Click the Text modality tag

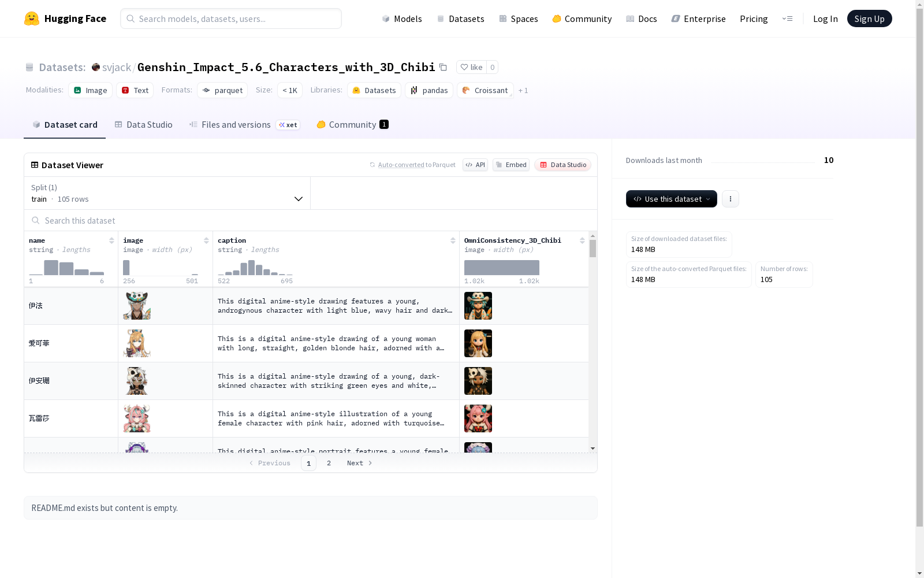(135, 90)
